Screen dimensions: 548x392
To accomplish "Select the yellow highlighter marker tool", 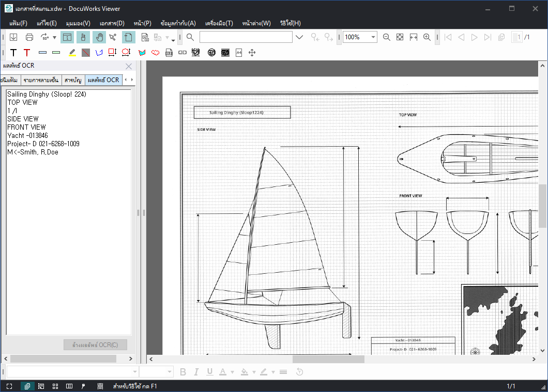I will coord(72,53).
